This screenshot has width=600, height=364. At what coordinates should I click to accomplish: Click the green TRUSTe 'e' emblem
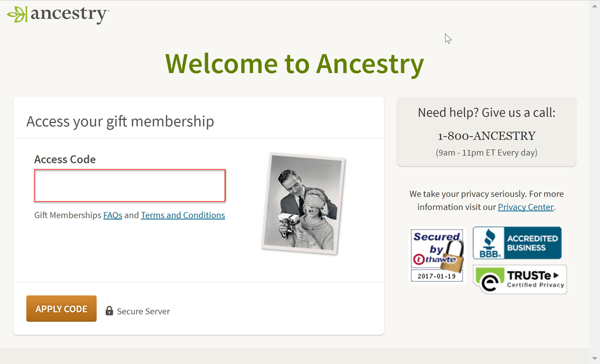[x=490, y=280]
